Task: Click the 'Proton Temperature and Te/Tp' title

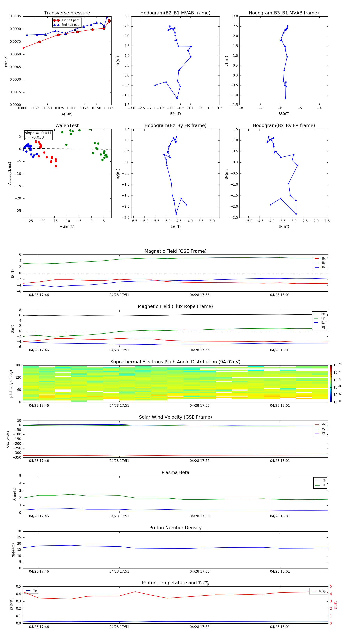Action: [x=175, y=583]
